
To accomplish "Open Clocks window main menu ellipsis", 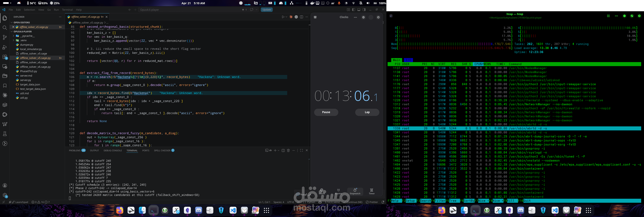I will pos(355,17).
